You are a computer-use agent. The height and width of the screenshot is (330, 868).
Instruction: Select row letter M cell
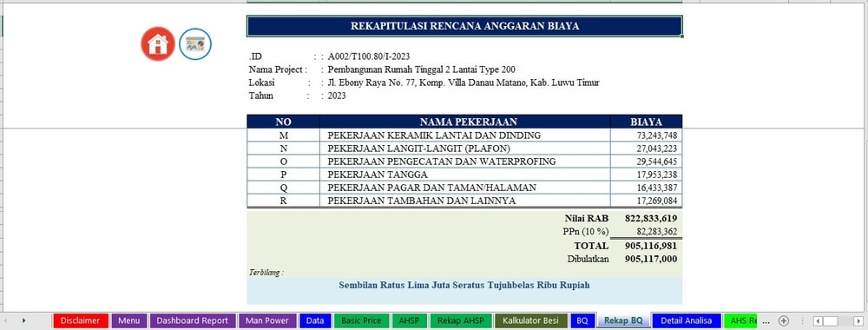[x=283, y=135]
